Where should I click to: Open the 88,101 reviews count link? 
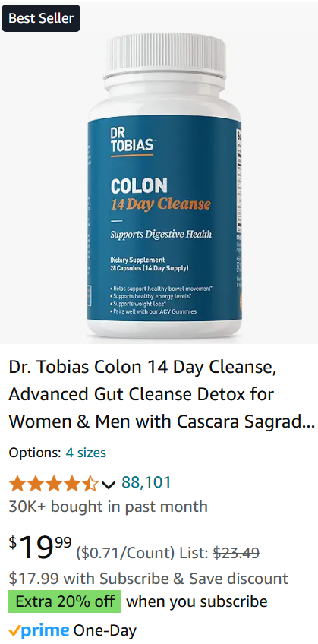pos(146,482)
